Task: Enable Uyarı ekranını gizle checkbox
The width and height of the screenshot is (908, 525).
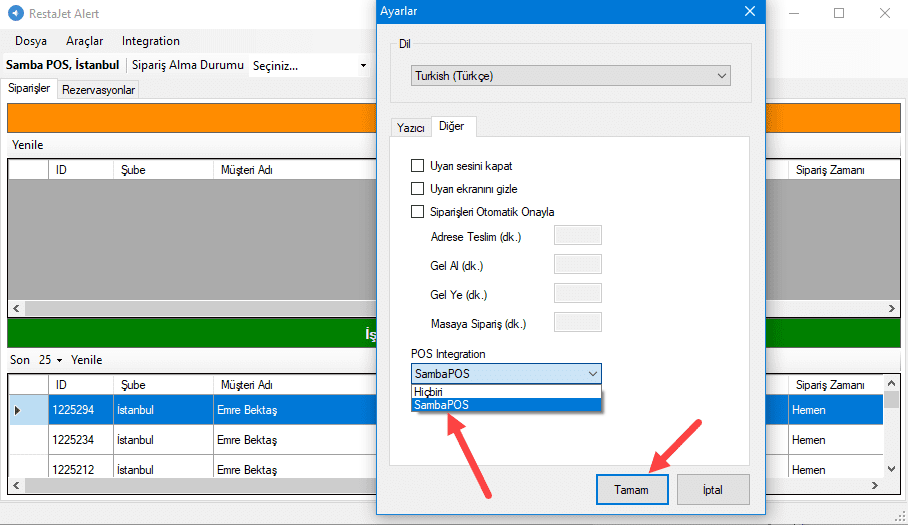Action: 418,189
